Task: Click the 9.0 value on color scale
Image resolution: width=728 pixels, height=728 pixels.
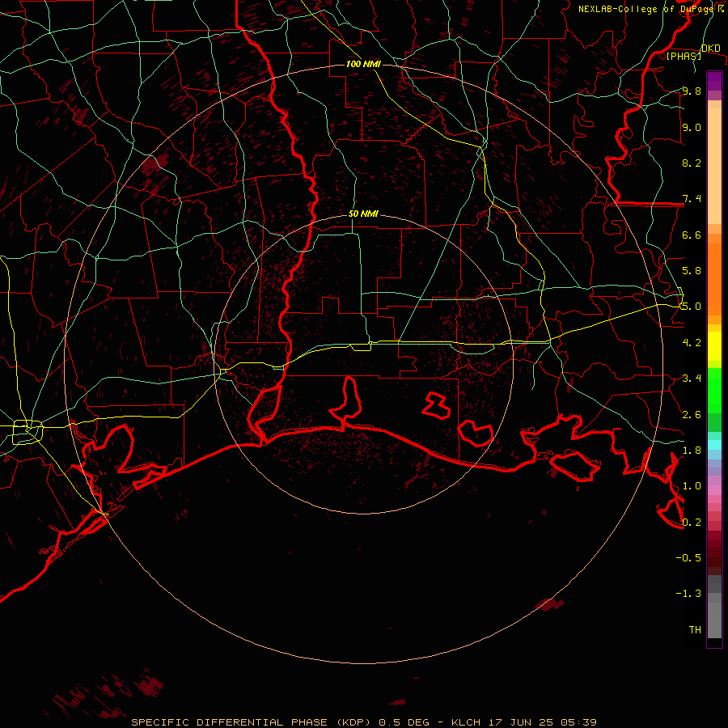Action: click(692, 127)
